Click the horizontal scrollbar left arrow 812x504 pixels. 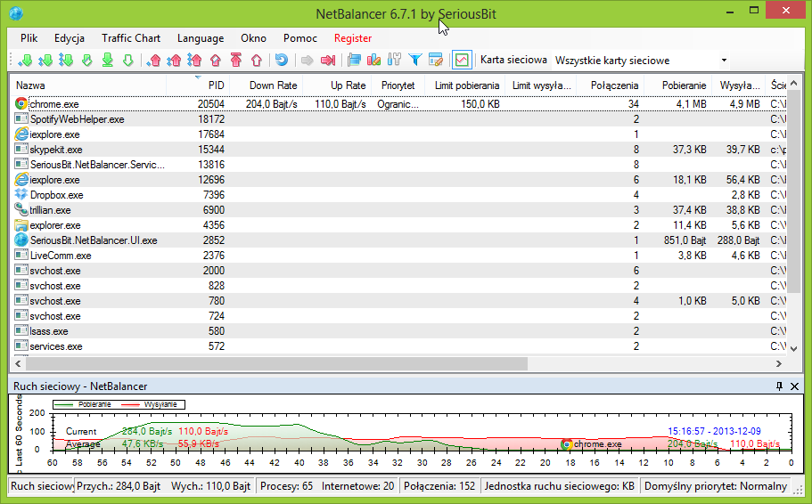point(18,364)
